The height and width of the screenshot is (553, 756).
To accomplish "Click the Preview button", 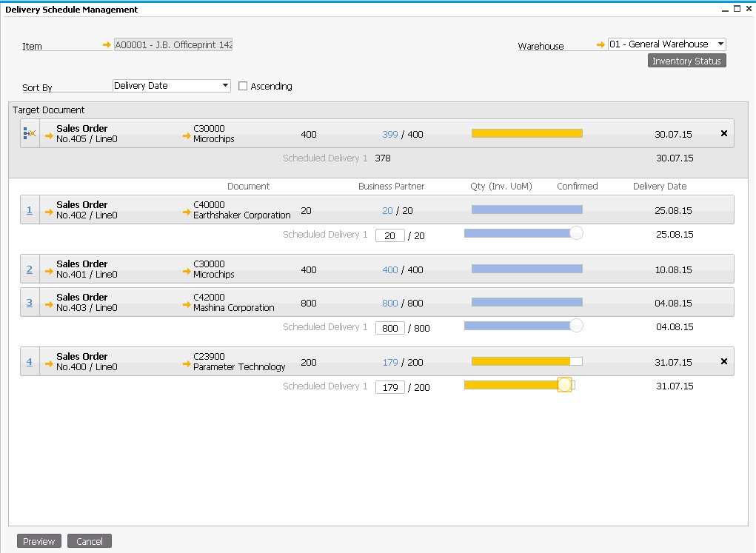I will 39,541.
